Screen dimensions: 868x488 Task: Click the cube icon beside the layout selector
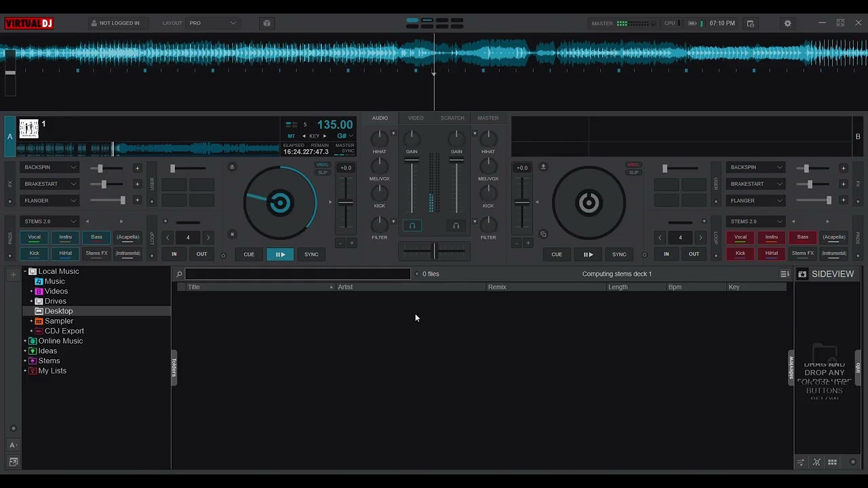(x=267, y=23)
